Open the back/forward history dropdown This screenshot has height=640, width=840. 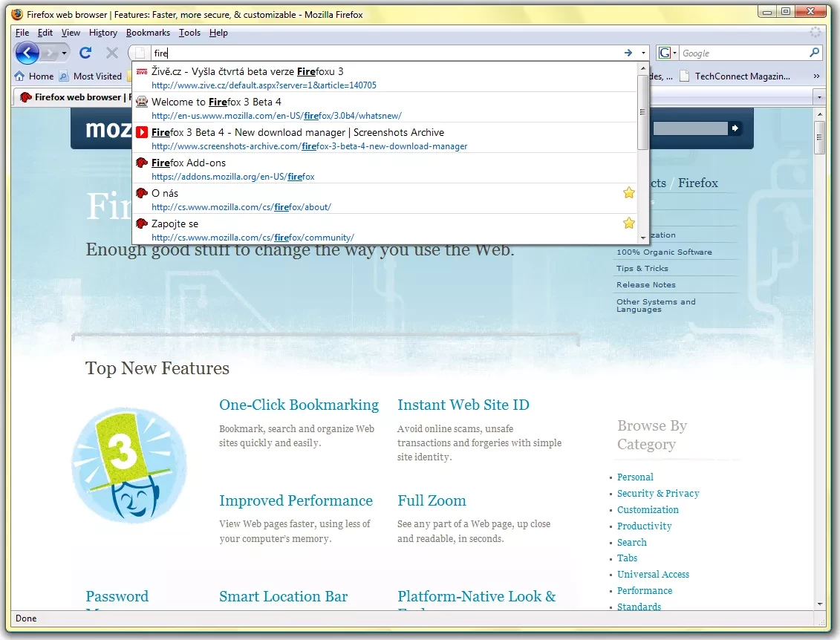coord(65,53)
